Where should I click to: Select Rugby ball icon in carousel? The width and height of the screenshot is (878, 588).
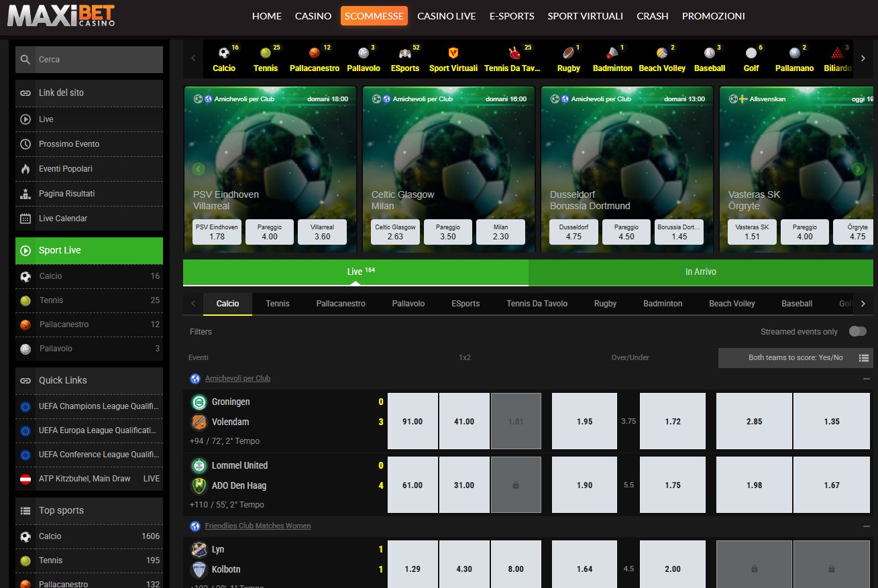tap(569, 53)
